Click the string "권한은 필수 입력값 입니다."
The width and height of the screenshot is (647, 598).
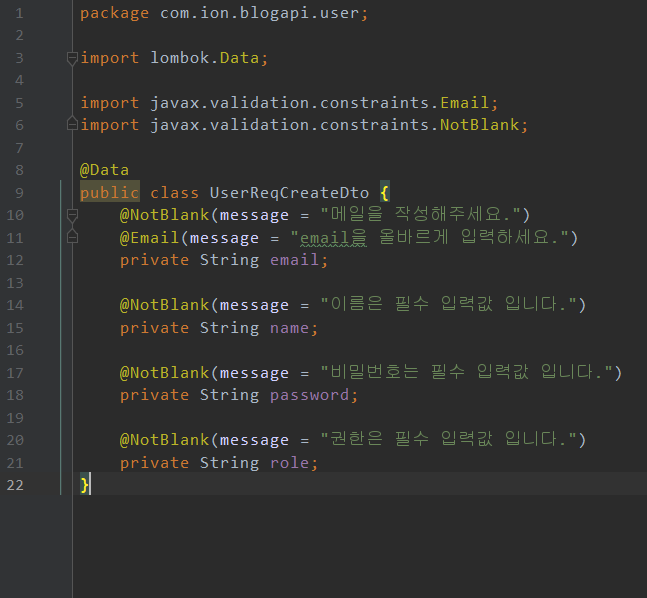tap(449, 439)
